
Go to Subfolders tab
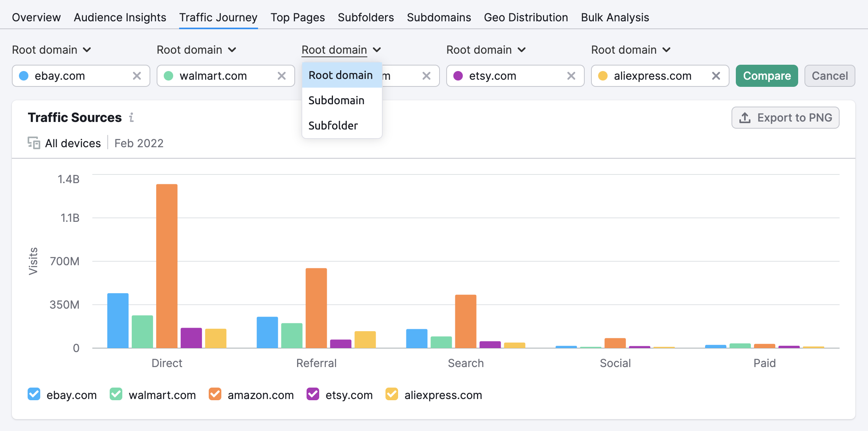coord(366,17)
